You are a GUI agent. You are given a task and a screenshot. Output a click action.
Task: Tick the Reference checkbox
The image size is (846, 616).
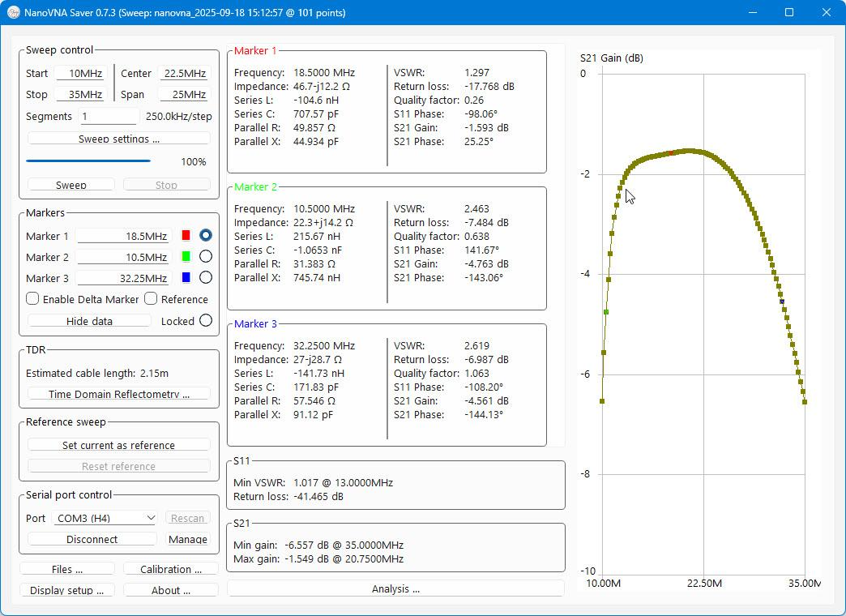[151, 298]
